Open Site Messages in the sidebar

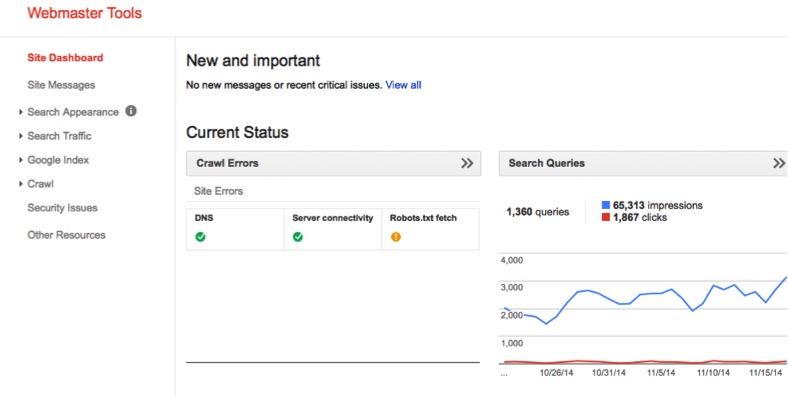point(61,85)
